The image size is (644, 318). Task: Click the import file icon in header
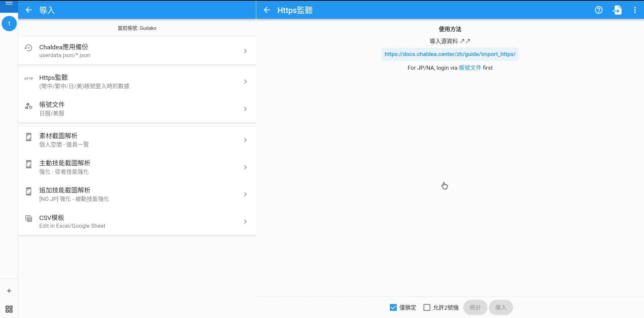tap(617, 10)
